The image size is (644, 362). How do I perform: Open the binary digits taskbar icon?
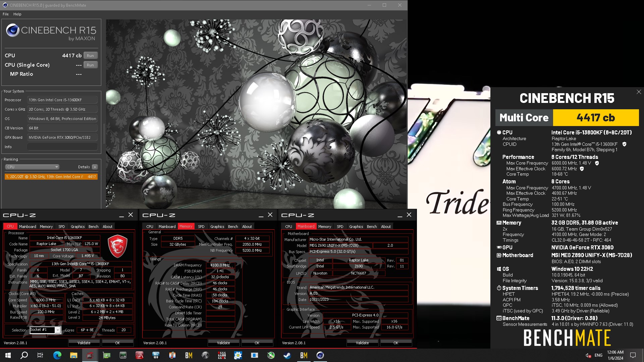click(x=222, y=355)
